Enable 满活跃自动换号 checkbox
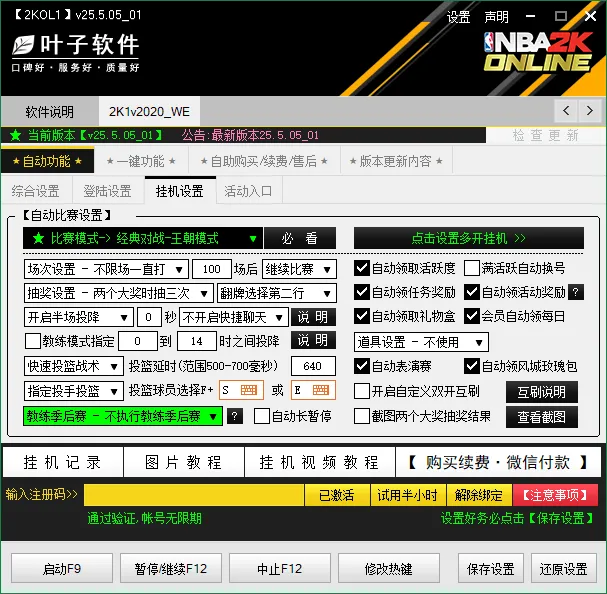Viewport: 607px width, 594px height. coord(472,268)
